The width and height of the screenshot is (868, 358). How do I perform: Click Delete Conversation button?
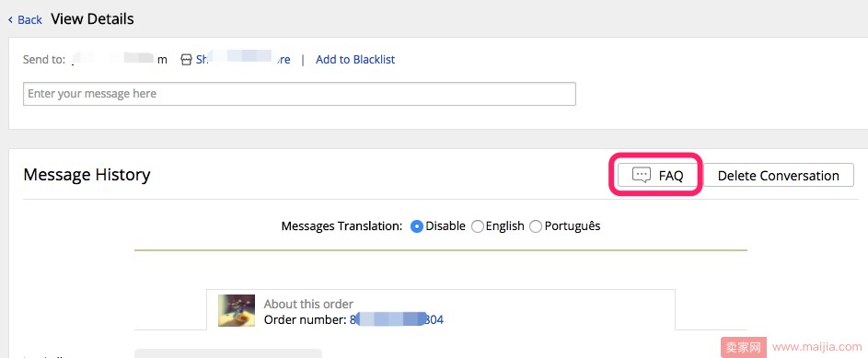click(779, 176)
